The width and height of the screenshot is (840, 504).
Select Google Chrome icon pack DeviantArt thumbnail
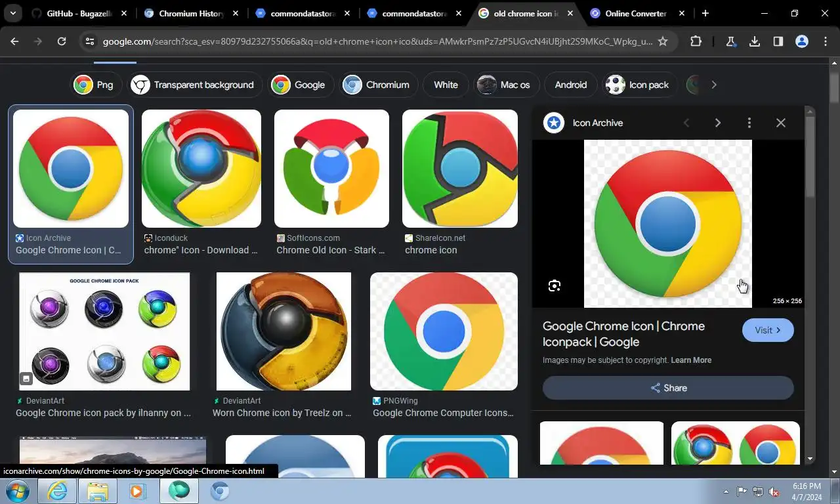click(x=104, y=331)
